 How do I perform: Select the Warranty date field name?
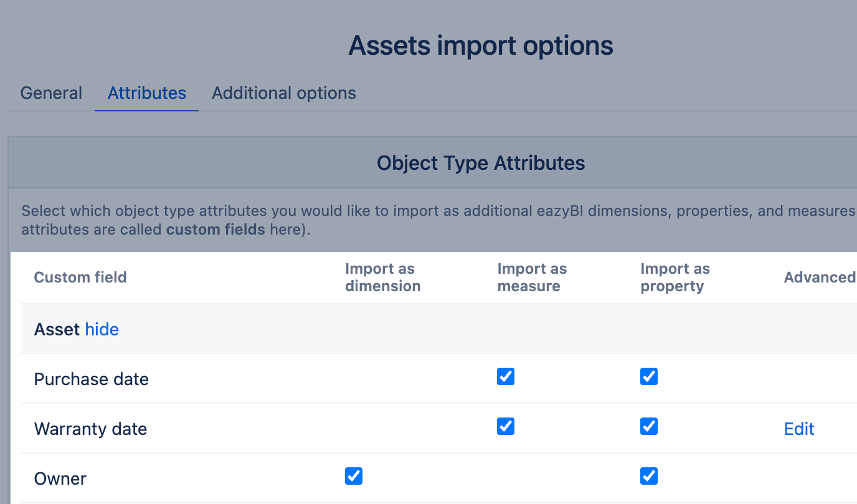tap(90, 429)
